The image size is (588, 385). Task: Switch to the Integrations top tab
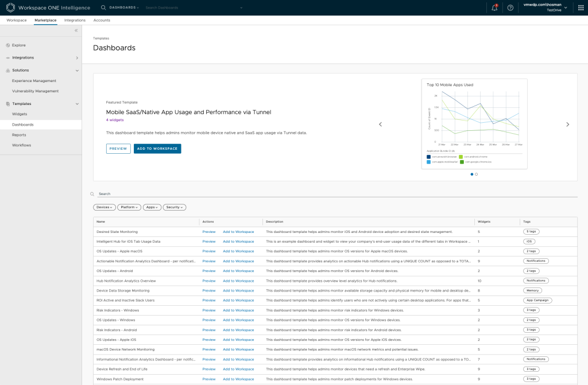[x=75, y=20]
